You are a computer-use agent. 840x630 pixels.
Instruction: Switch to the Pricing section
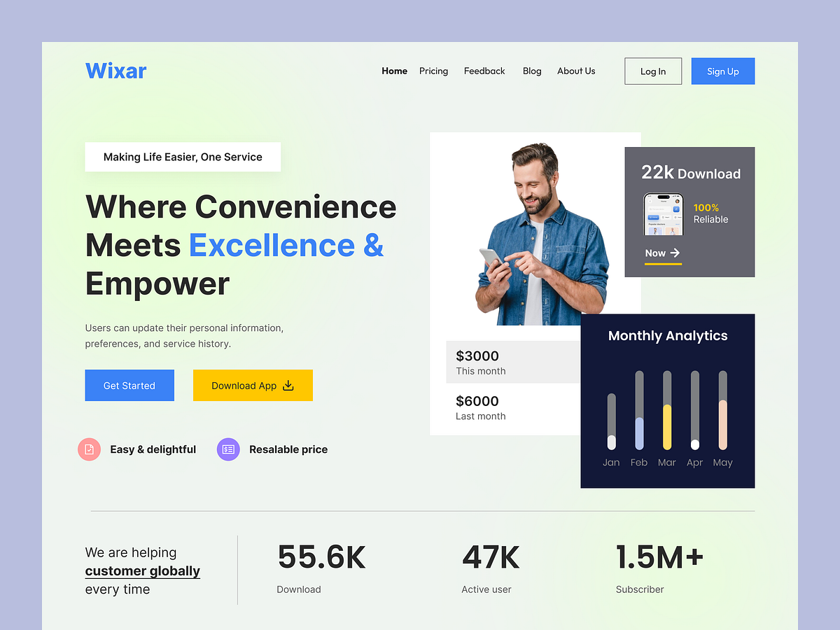coord(433,71)
